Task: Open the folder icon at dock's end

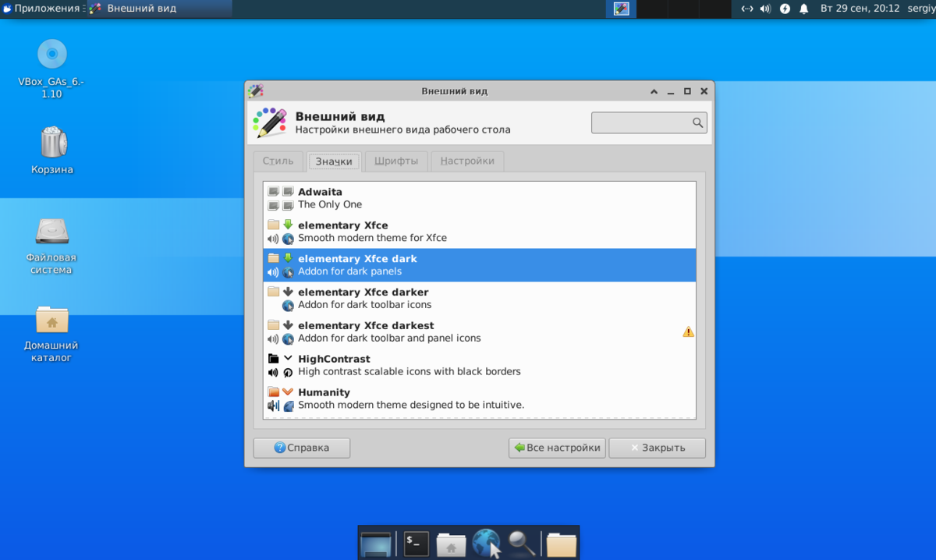Action: [561, 544]
